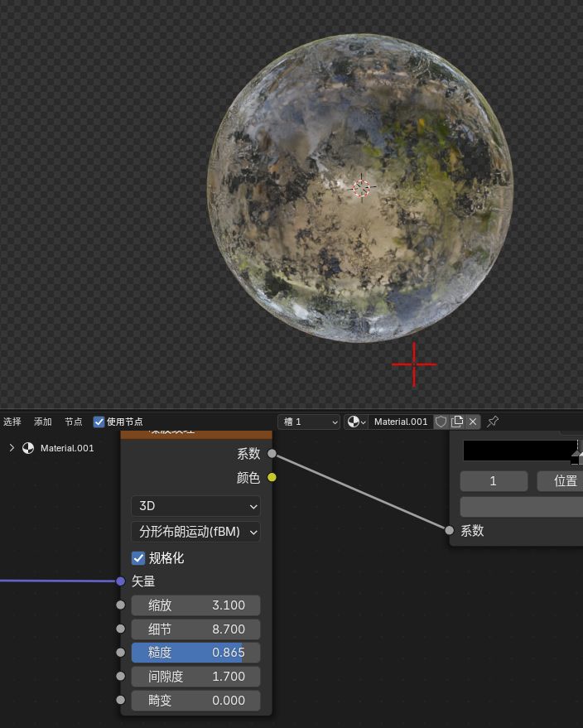
Task: Click the purple 矢量 input socket
Action: pos(121,581)
